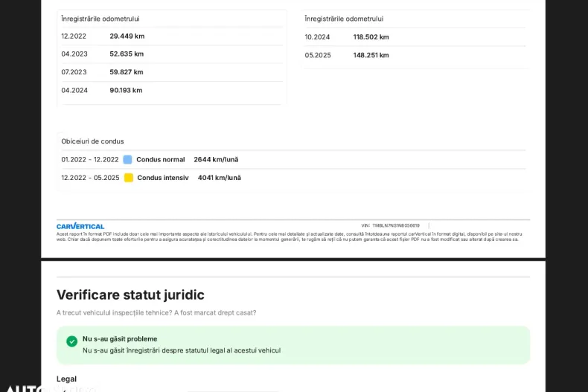Click the yellow 'Condus intensiv' color square
588x392 pixels.
tap(129, 178)
